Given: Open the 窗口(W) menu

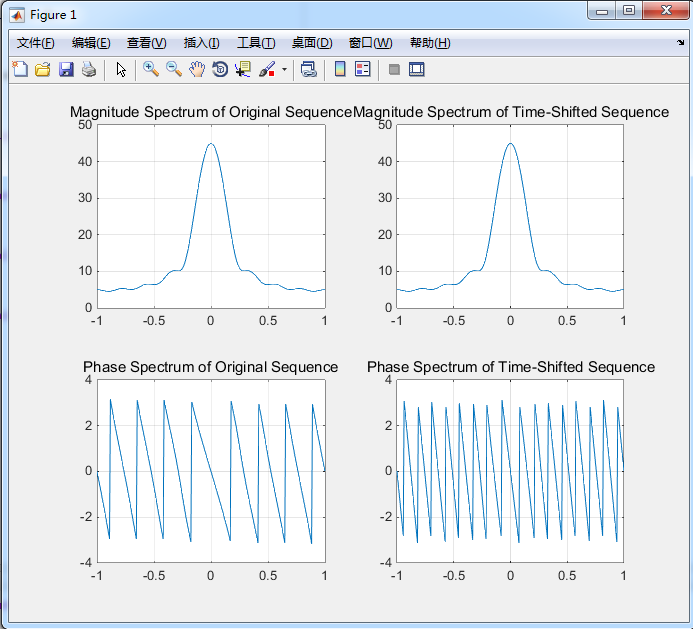Looking at the screenshot, I should point(370,43).
